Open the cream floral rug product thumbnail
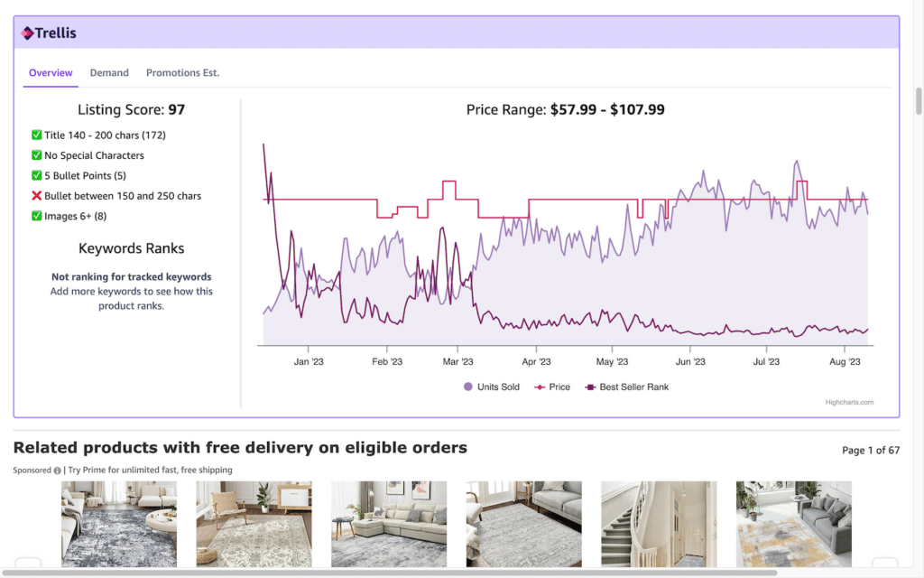 point(254,524)
